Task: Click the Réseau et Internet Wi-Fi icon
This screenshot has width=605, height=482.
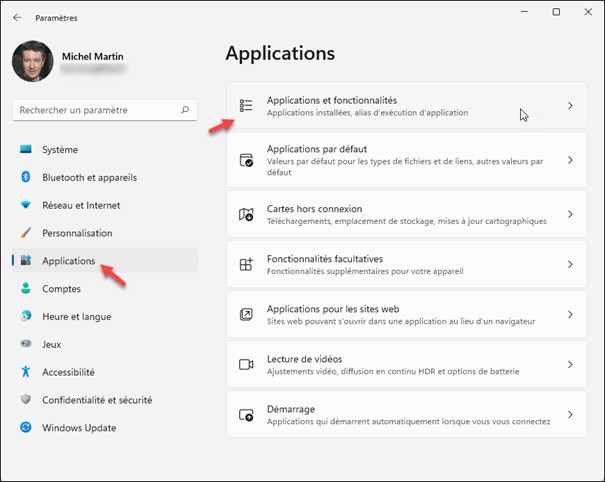Action: pos(26,205)
